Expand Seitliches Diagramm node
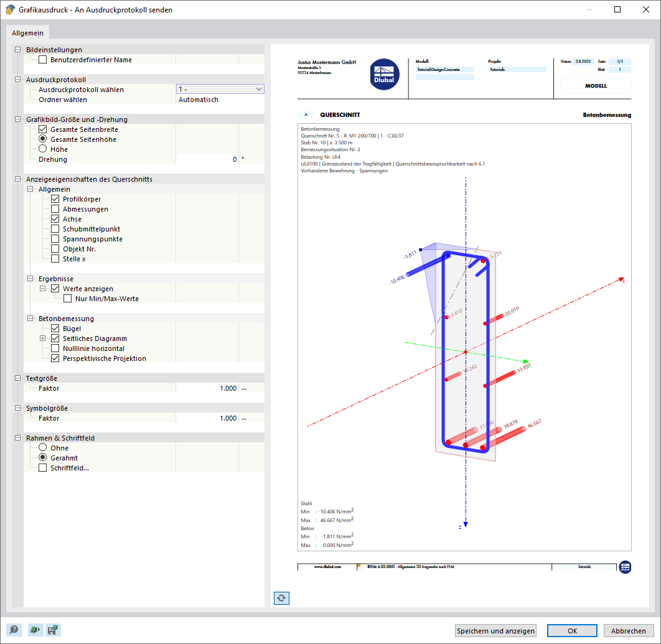The width and height of the screenshot is (661, 644). pos(42,338)
